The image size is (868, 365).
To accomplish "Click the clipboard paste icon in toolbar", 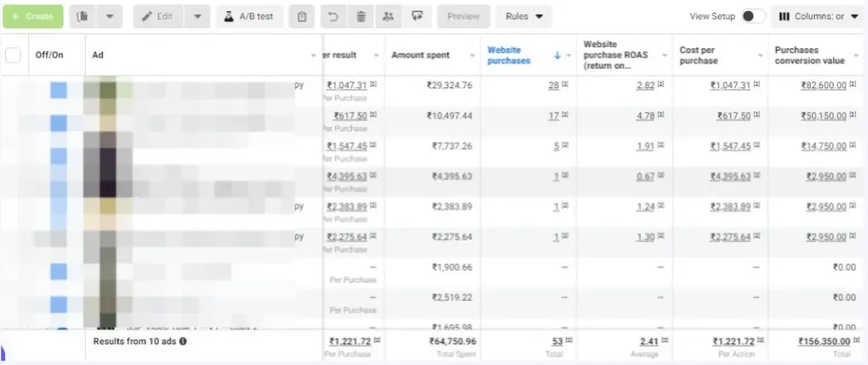I will pyautogui.click(x=301, y=16).
